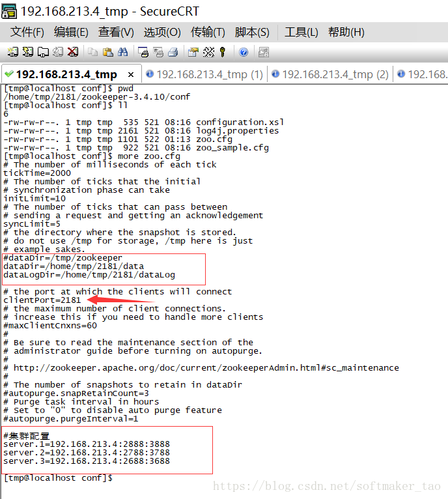Click the grayed Print Selection icon
Screen dimensions: 448x499
[x=158, y=52]
